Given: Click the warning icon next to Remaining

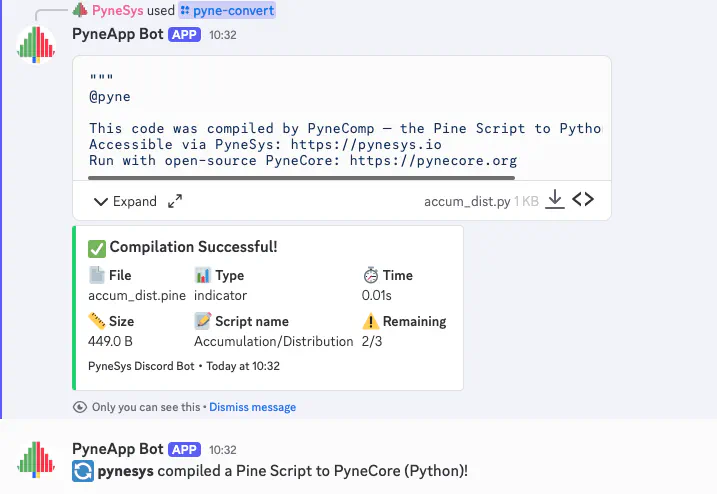Looking at the screenshot, I should point(371,321).
